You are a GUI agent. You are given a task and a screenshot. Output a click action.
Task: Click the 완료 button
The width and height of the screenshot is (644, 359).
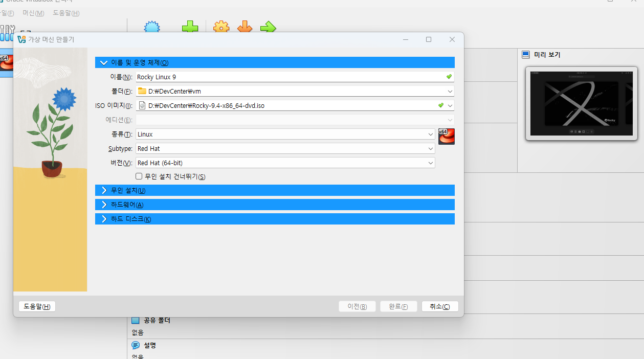(398, 306)
